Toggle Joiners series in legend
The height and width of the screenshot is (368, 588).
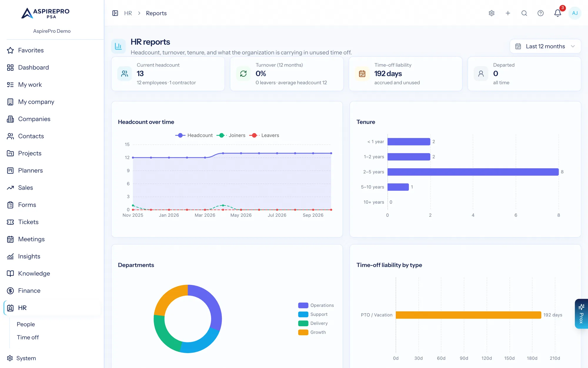point(231,135)
